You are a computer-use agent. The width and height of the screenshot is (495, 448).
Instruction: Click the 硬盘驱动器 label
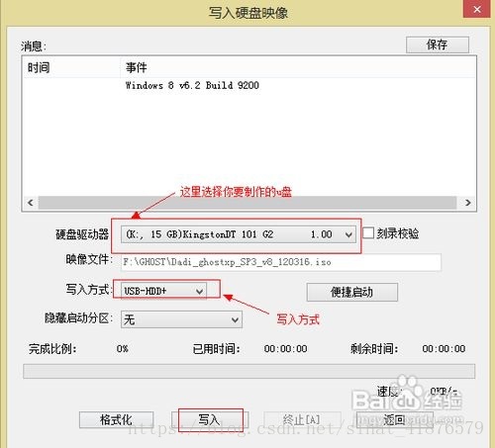pyautogui.click(x=82, y=234)
